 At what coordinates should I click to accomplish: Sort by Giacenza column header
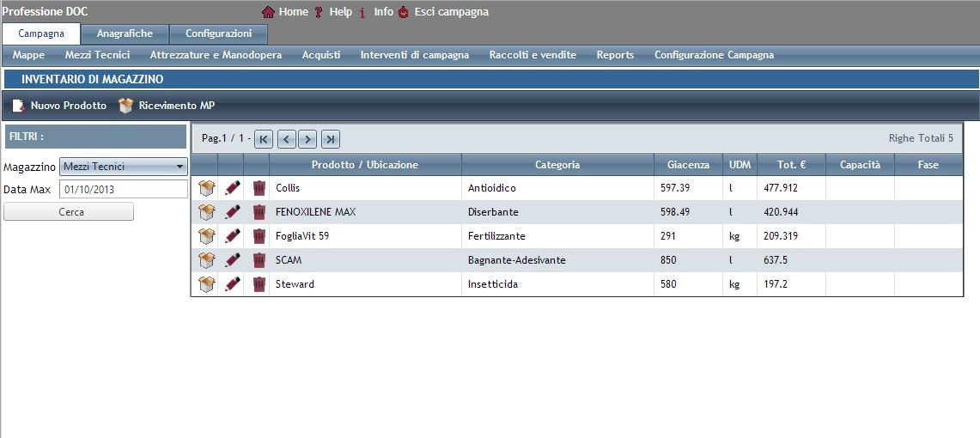coord(688,164)
